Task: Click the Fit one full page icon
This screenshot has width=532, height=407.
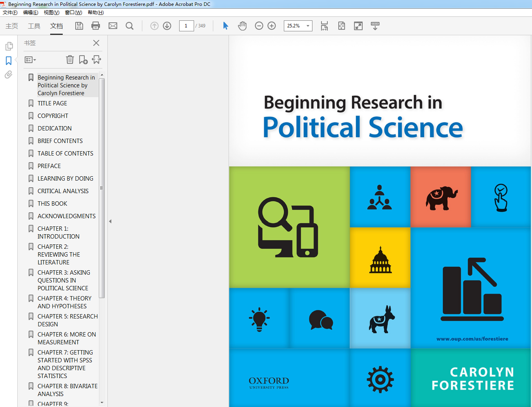Action: tap(341, 26)
